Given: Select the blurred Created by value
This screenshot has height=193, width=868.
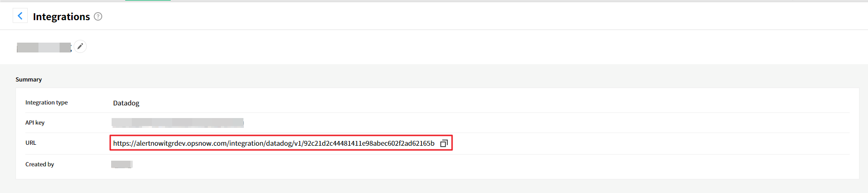Looking at the screenshot, I should coord(121,164).
